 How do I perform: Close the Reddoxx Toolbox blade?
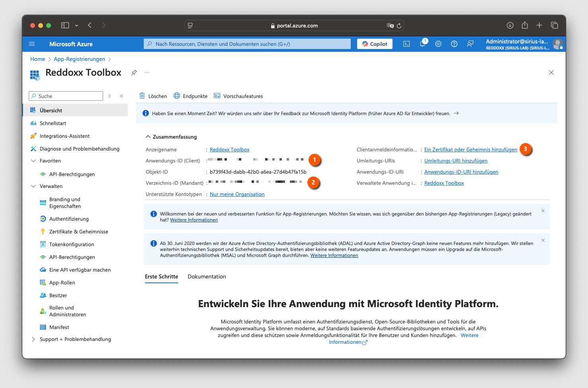(551, 73)
